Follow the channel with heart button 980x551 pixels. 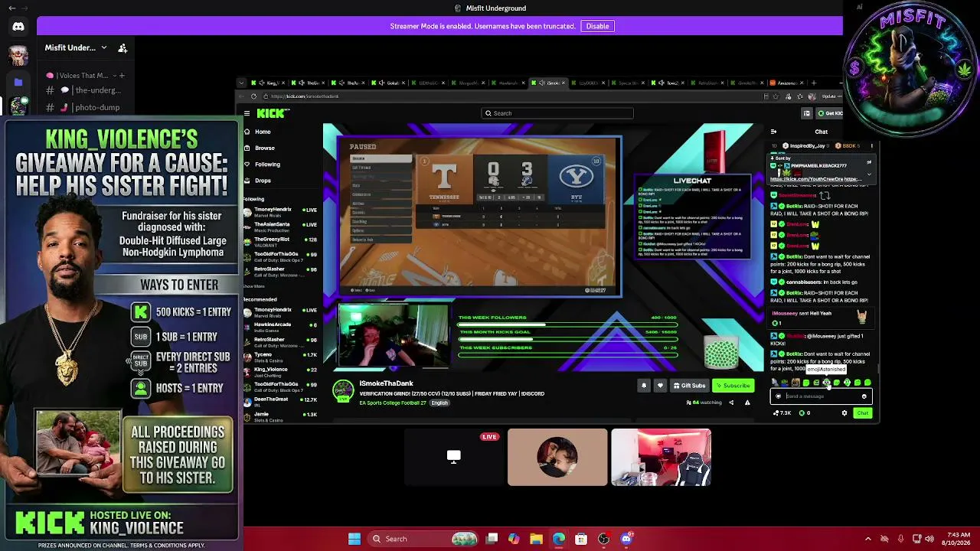(x=660, y=386)
